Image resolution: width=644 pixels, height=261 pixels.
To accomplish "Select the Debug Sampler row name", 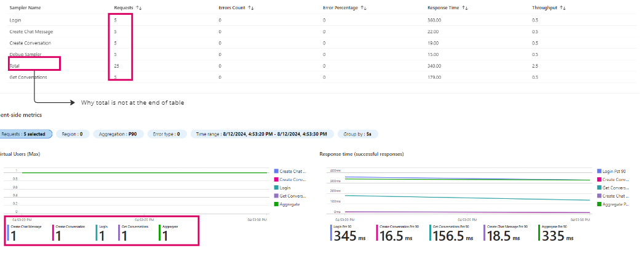I will [x=25, y=55].
